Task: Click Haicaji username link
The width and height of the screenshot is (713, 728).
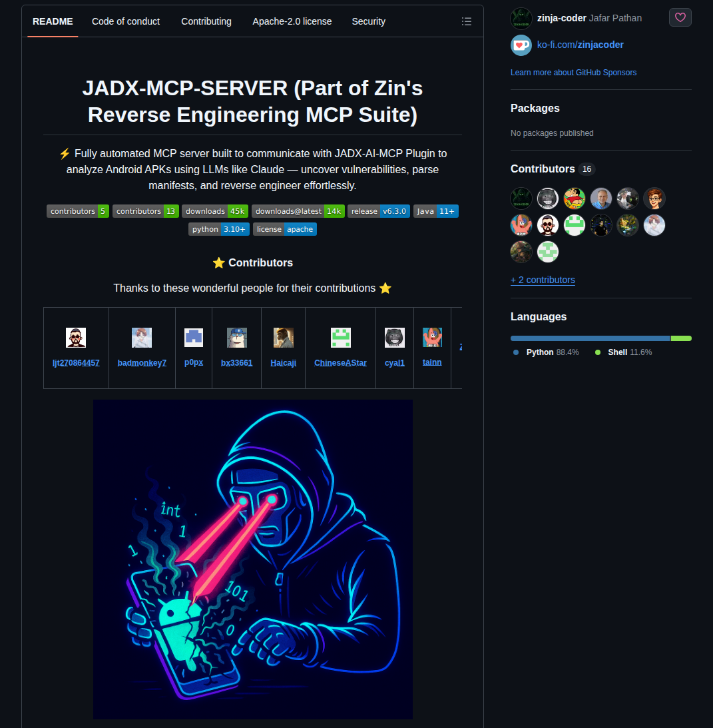Action: 283,363
